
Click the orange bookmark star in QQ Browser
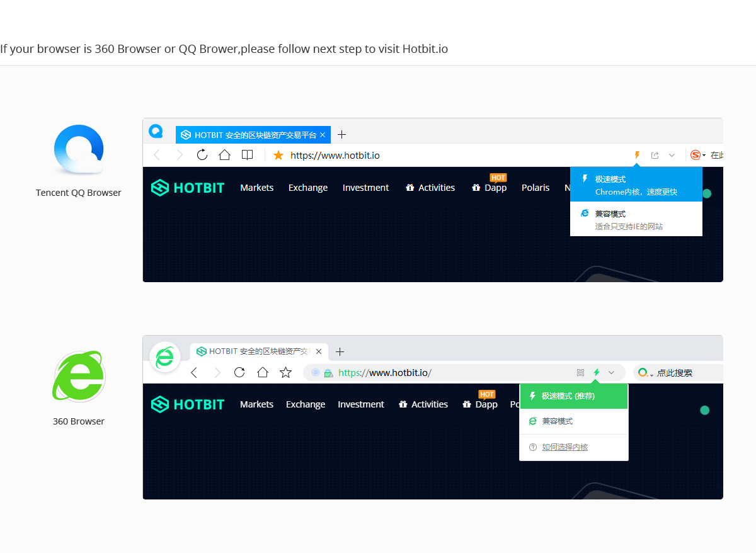click(x=278, y=155)
